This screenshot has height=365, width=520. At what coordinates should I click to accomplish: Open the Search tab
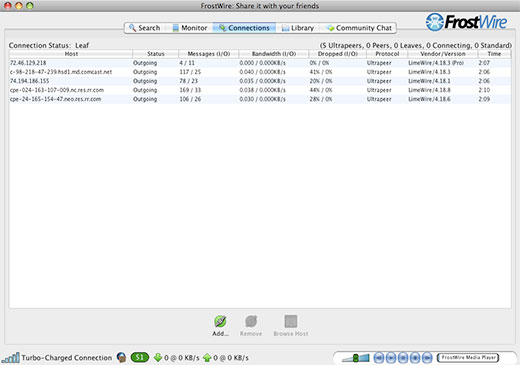[145, 28]
